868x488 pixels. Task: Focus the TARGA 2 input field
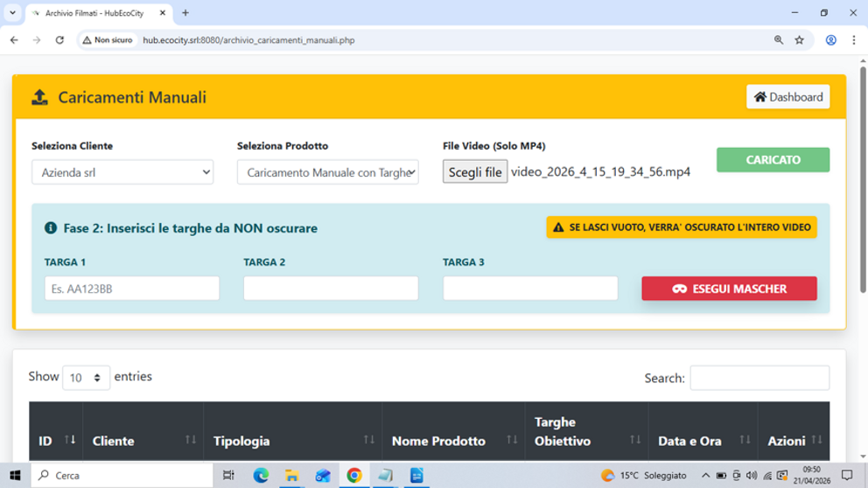(x=331, y=289)
